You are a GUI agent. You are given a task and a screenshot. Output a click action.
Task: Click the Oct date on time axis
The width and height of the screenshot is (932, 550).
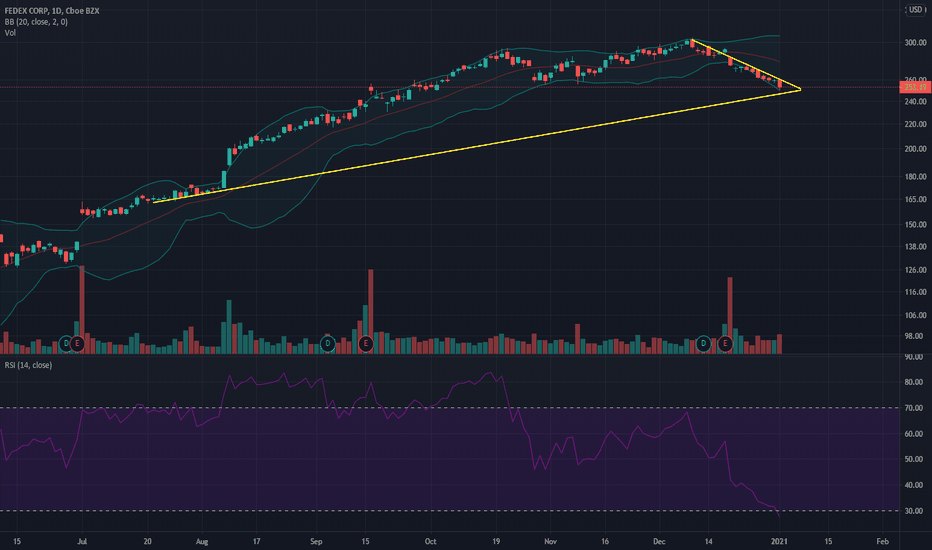point(431,542)
